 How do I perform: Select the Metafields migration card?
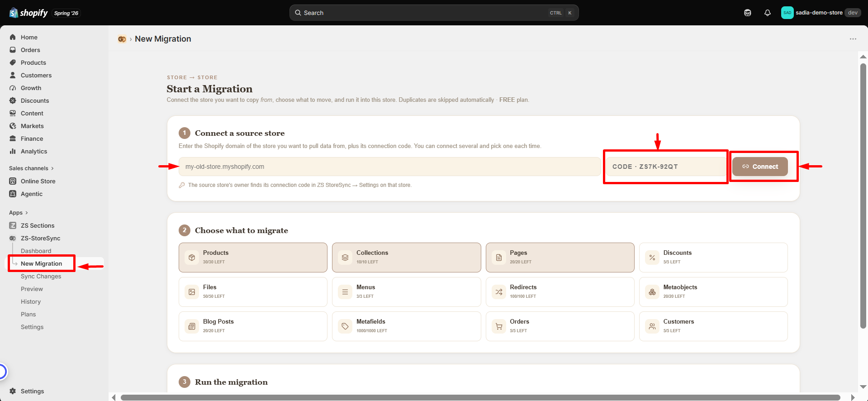pyautogui.click(x=406, y=326)
